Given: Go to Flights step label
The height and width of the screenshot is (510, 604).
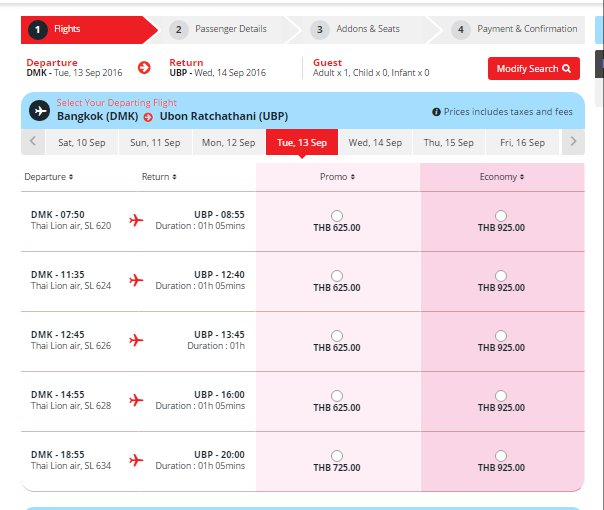Looking at the screenshot, I should (67, 29).
